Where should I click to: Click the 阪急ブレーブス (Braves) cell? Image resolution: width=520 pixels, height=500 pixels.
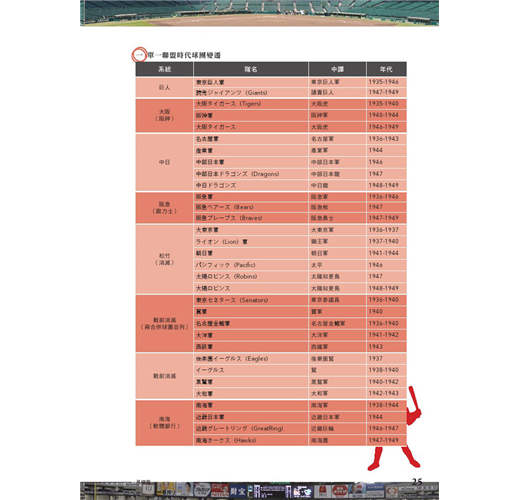[251, 218]
